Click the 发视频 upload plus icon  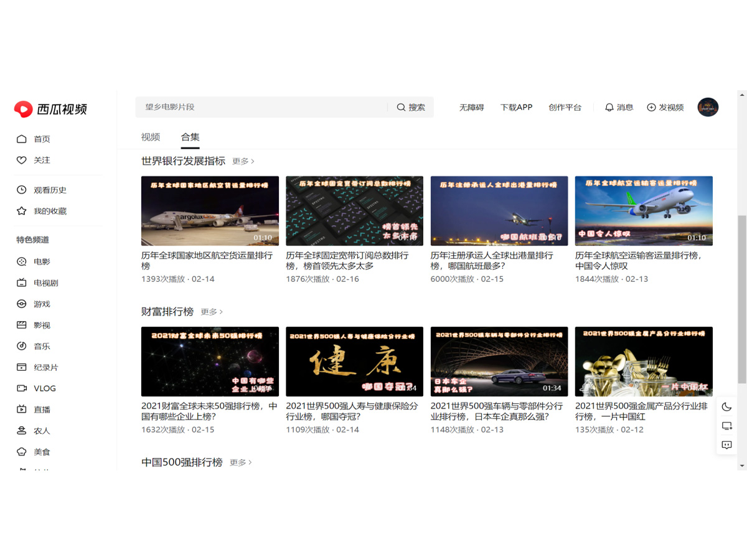point(651,107)
